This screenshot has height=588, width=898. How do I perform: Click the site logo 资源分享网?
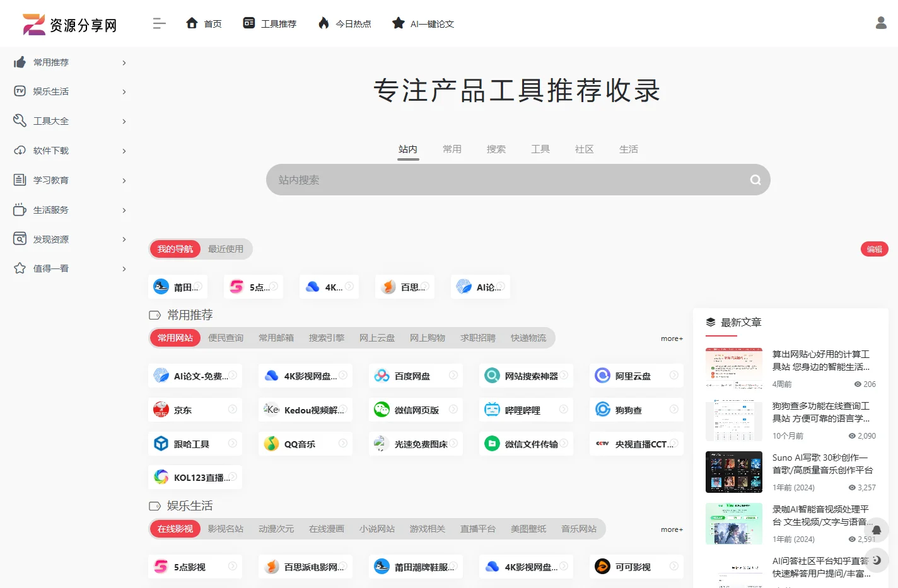(x=69, y=24)
